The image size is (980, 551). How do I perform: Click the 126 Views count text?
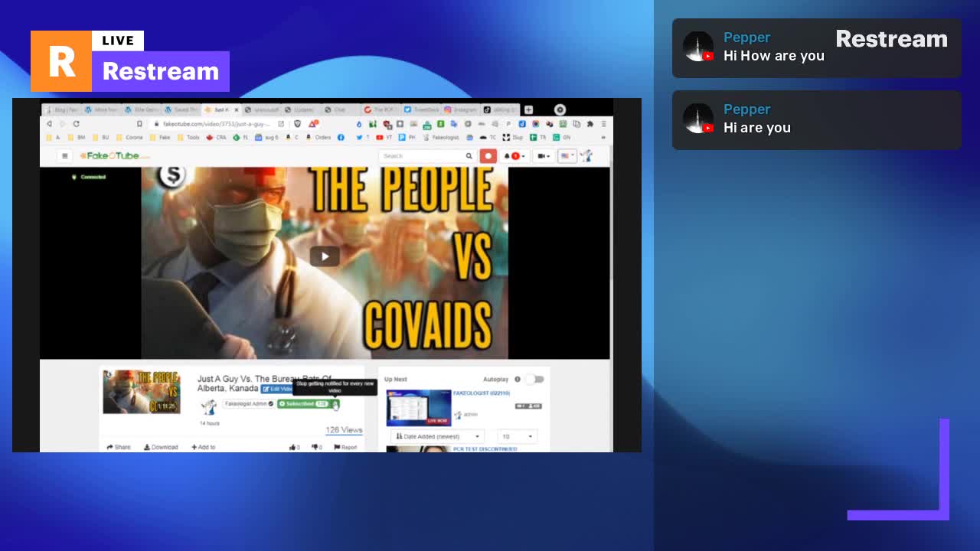(344, 430)
